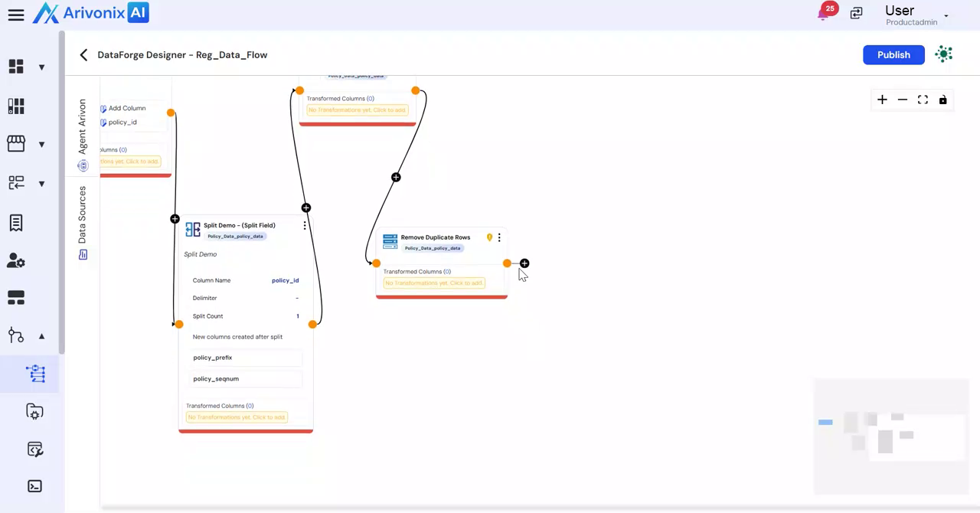The height and width of the screenshot is (513, 980).
Task: Add a node after Remove Duplicate Rows
Action: [524, 263]
